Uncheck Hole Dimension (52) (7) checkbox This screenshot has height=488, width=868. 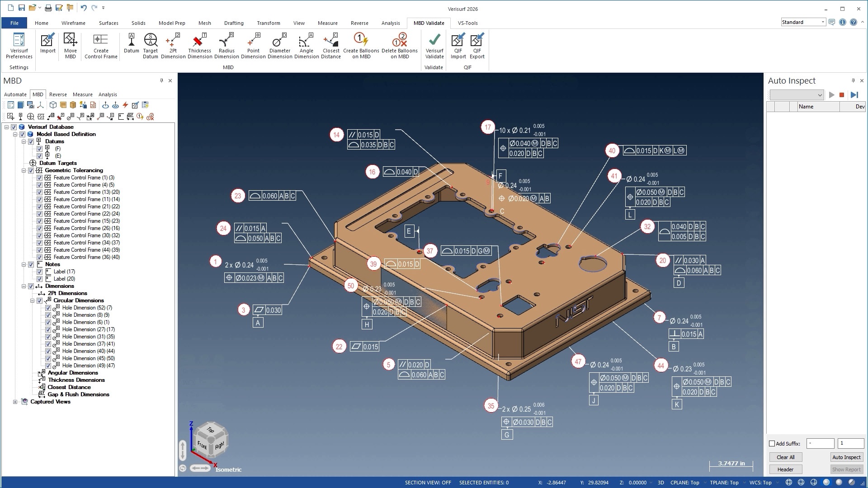pyautogui.click(x=48, y=308)
